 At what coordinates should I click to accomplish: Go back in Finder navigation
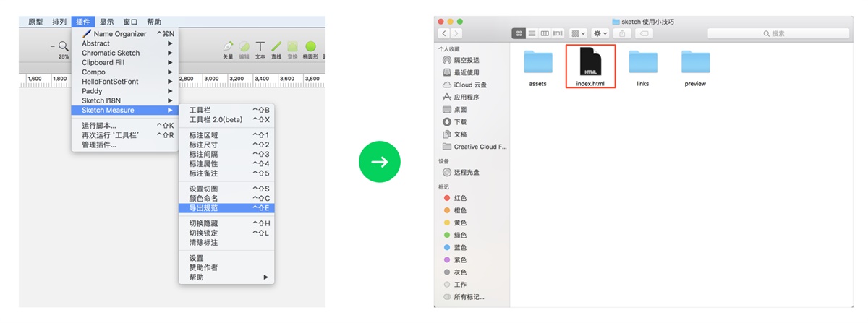[443, 34]
